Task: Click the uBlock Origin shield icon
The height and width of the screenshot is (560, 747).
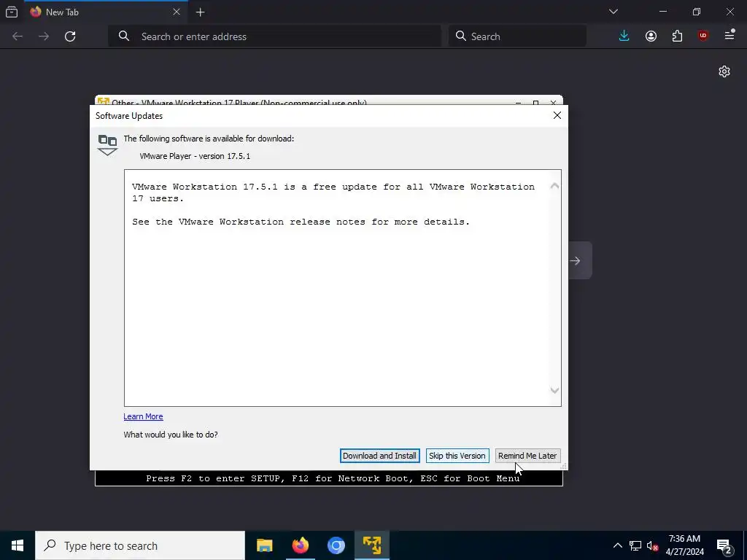Action: click(x=703, y=36)
